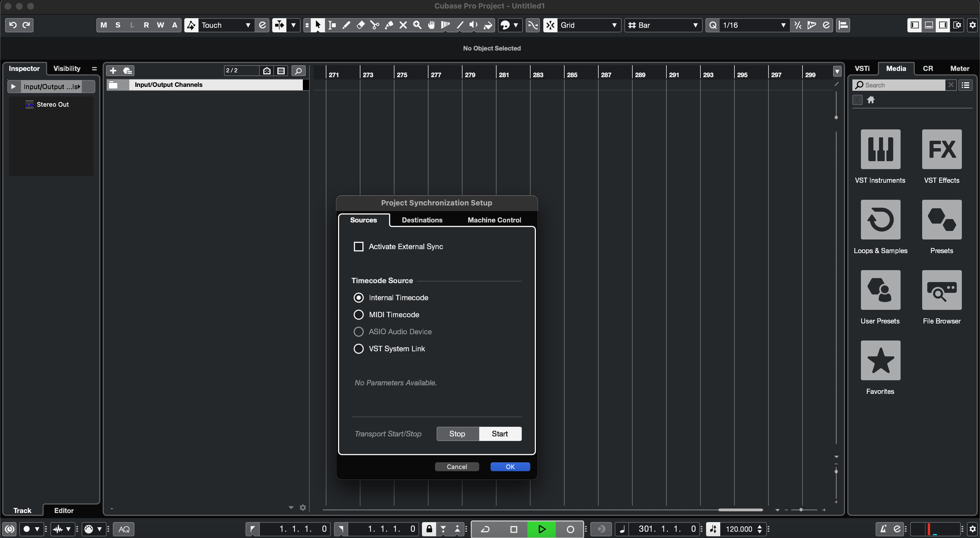Click the Add Track plus icon
This screenshot has height=538, width=980.
113,70
